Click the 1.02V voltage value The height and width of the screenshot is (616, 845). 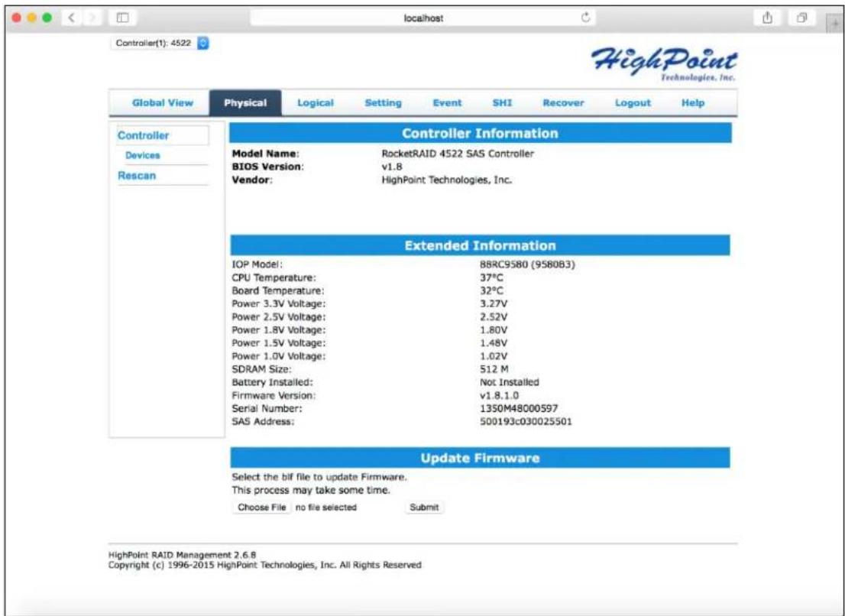(x=494, y=356)
